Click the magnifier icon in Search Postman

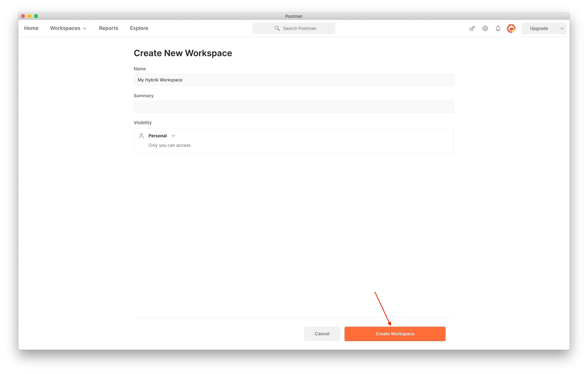277,28
